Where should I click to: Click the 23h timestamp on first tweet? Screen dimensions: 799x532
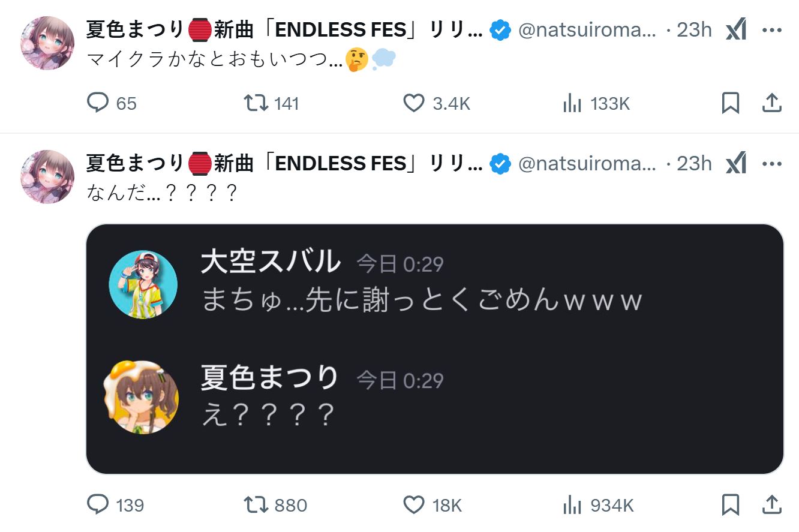point(694,29)
